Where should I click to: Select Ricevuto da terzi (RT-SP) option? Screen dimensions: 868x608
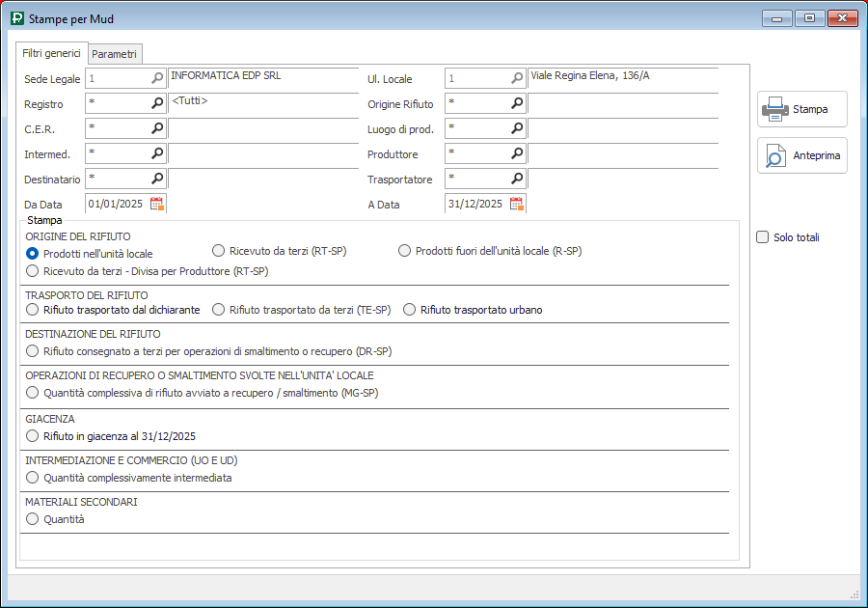219,251
